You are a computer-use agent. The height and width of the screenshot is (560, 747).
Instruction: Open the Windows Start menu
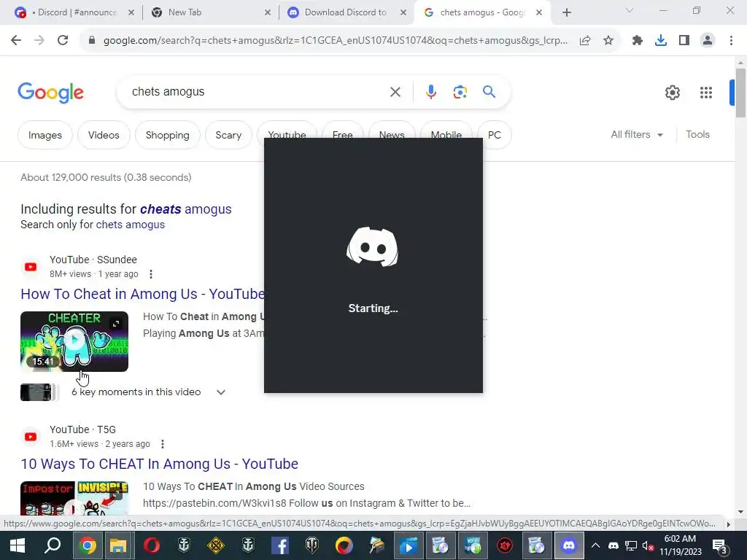click(18, 545)
